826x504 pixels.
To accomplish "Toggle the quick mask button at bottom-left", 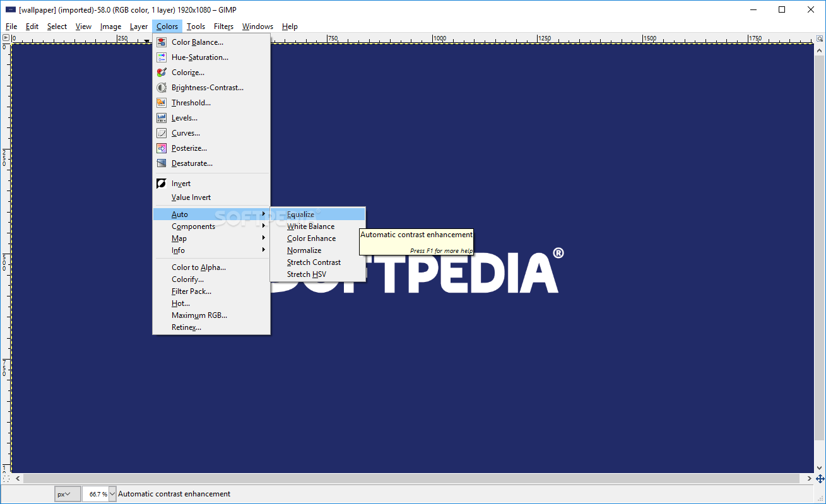I will pyautogui.click(x=6, y=479).
